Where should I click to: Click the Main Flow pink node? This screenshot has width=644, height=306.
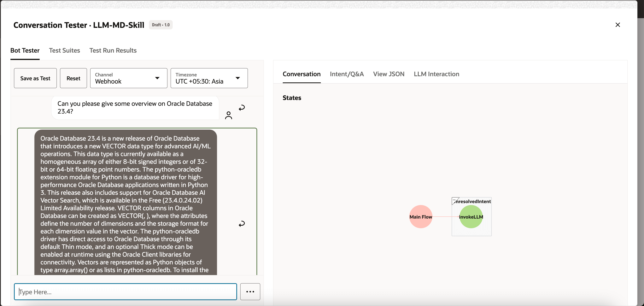(x=420, y=217)
